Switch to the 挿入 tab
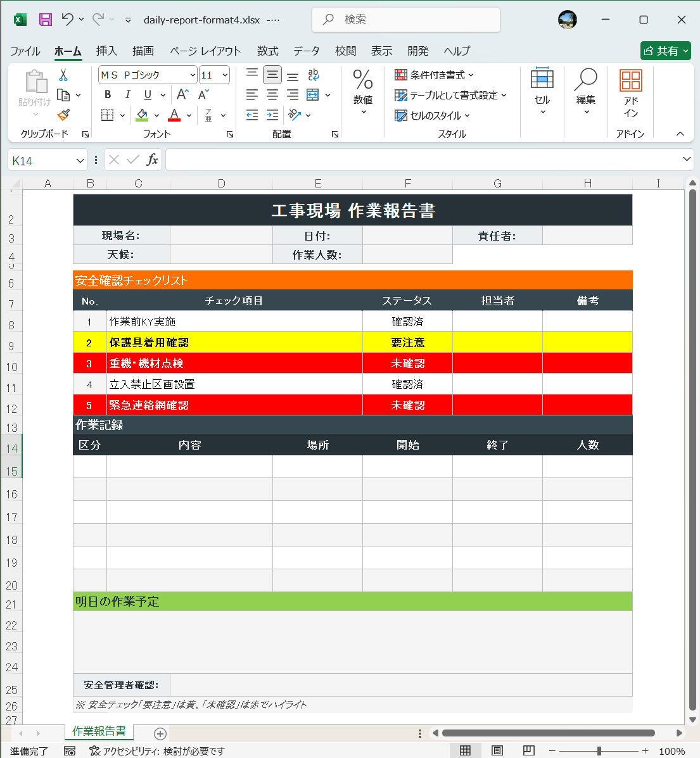This screenshot has width=700, height=758. pos(106,51)
